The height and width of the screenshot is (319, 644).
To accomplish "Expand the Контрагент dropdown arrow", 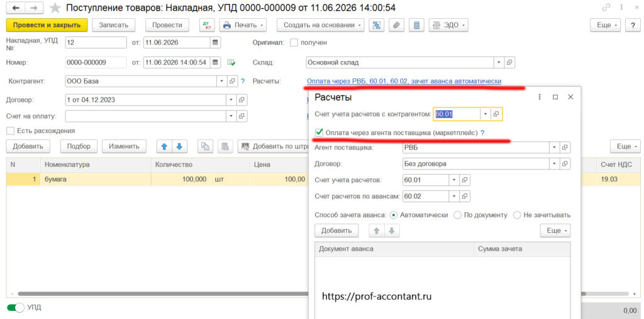I will tap(222, 81).
